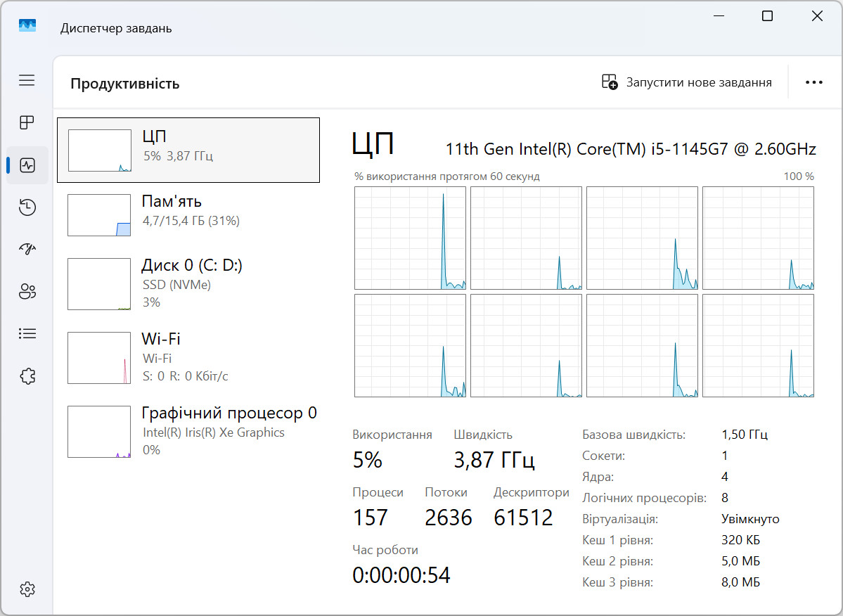
Task: Select Графічний процесор 0 entry
Action: pyautogui.click(x=188, y=431)
